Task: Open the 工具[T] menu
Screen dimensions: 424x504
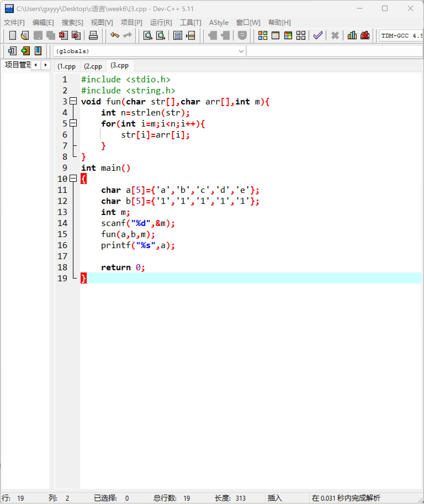Action: [190, 22]
